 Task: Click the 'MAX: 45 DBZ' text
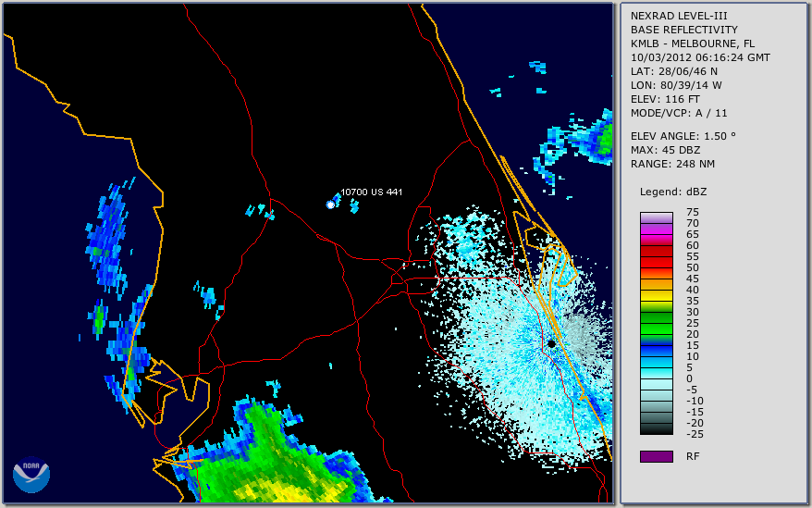coord(665,150)
